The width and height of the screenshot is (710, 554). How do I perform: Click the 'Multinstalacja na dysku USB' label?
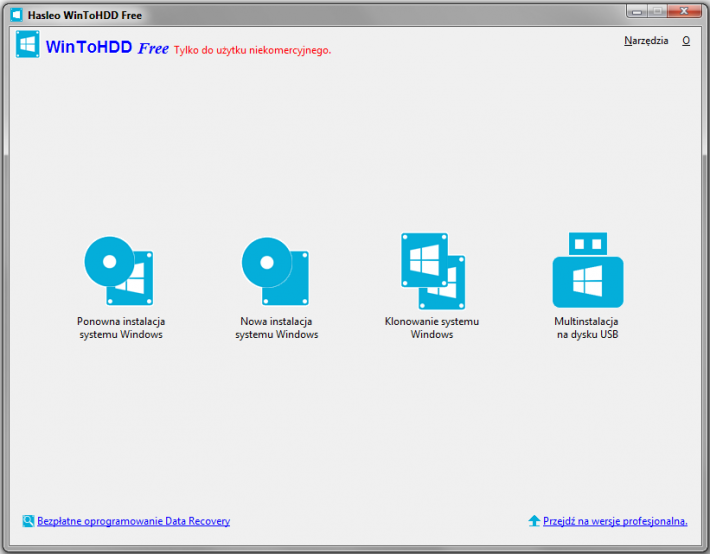point(587,328)
